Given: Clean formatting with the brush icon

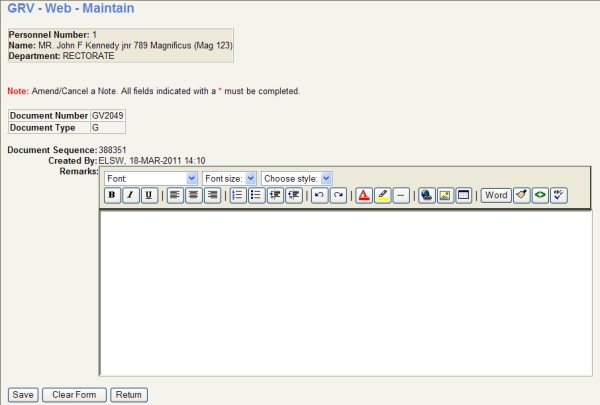Looking at the screenshot, I should tap(522, 196).
